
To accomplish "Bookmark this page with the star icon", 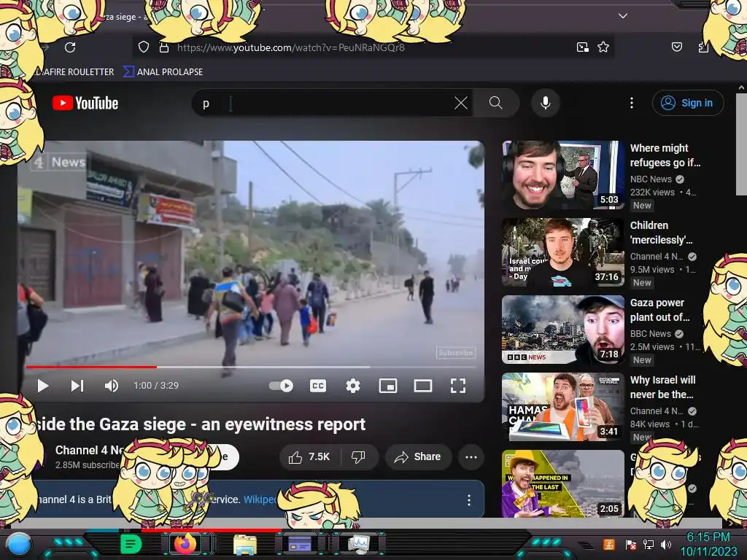I will pyautogui.click(x=603, y=47).
